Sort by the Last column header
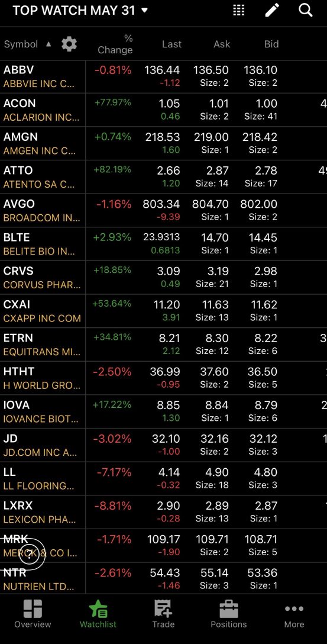This screenshot has width=327, height=644. pos(171,44)
